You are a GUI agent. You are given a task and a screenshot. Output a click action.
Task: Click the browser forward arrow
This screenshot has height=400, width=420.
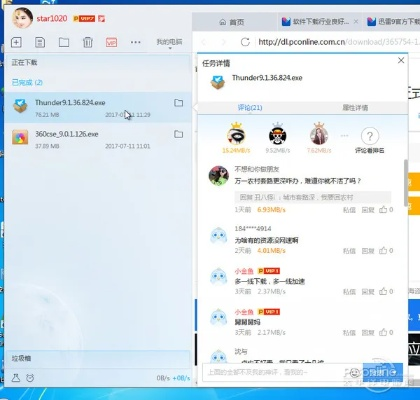coord(224,42)
